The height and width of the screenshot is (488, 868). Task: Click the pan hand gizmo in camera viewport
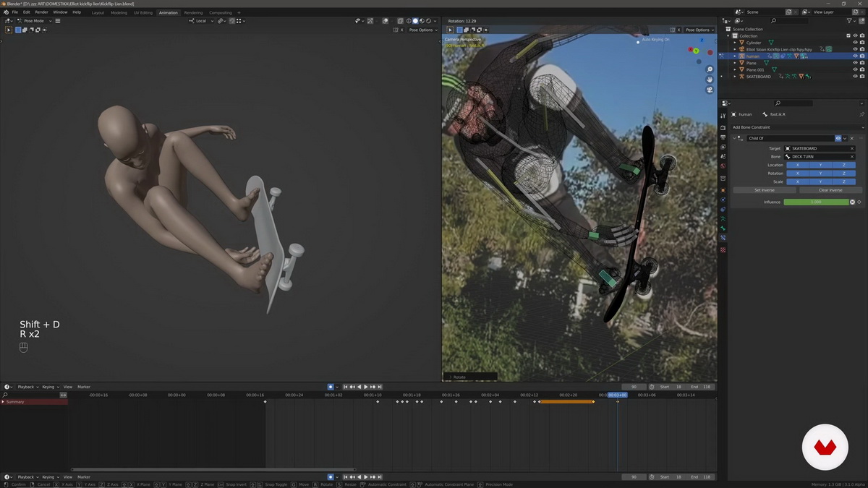710,80
